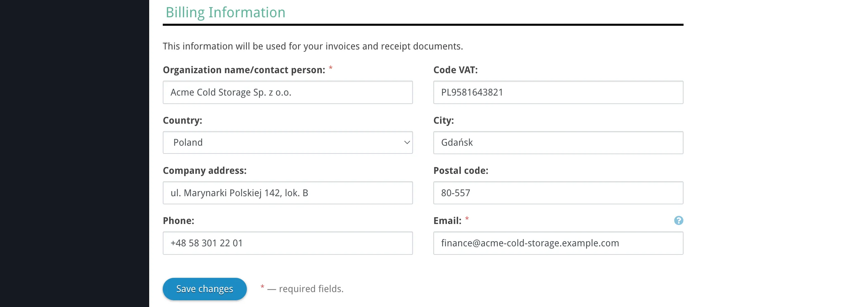Viewport: 868px width, 307px height.
Task: Select the Postal code field 80-557
Action: (558, 193)
